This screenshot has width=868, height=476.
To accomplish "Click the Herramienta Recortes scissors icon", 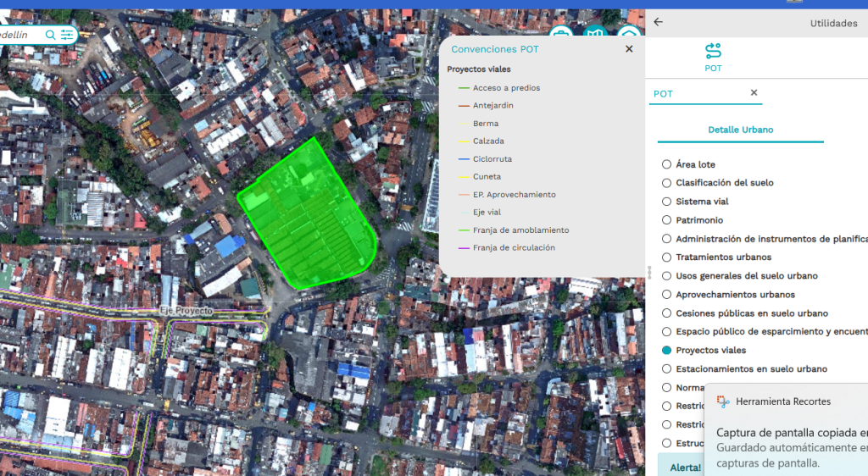I will [723, 401].
